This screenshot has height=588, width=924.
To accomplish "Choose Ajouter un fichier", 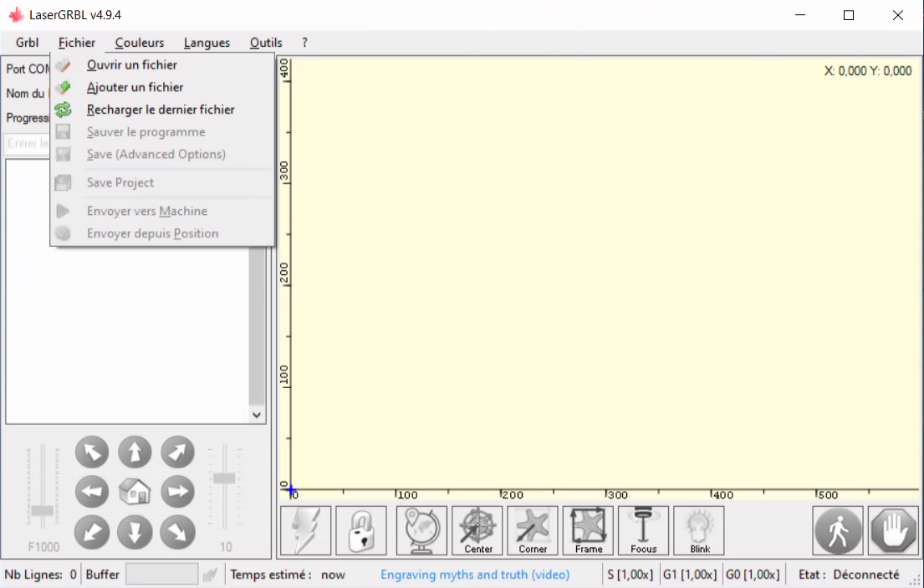I will pyautogui.click(x=162, y=87).
